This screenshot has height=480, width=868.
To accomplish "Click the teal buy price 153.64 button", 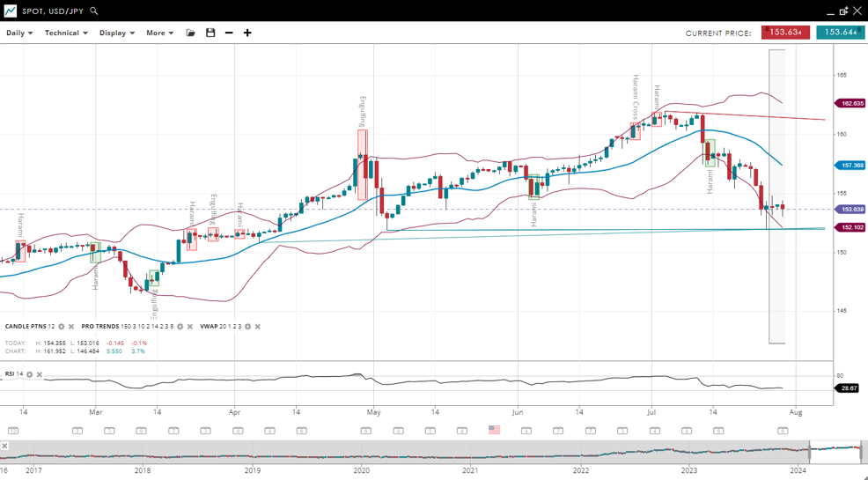I will coord(839,33).
